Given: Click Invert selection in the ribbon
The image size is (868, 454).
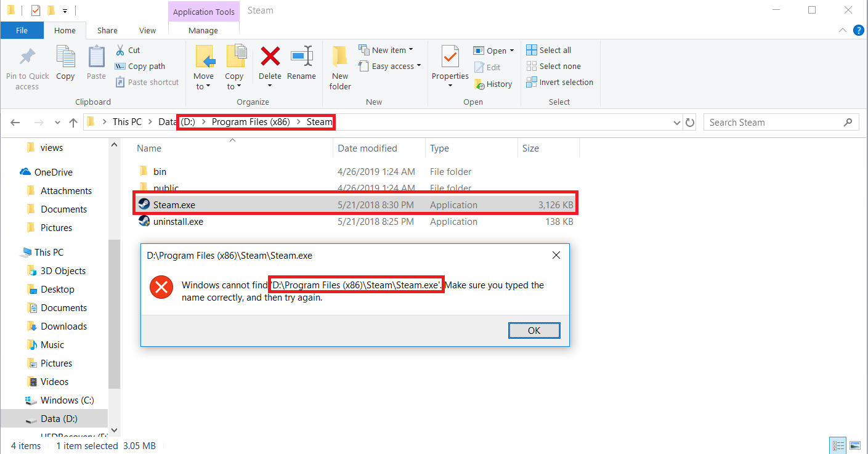Looking at the screenshot, I should pos(560,82).
